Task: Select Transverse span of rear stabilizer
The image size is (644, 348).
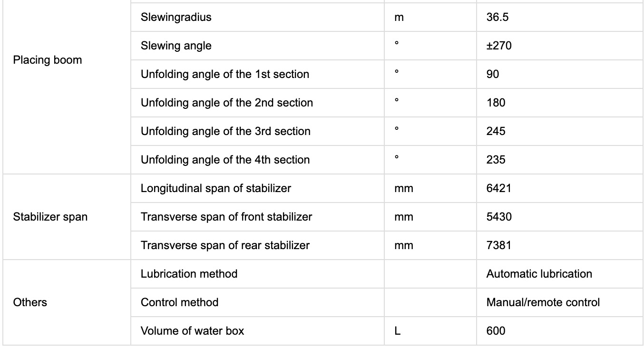Action: (x=225, y=246)
